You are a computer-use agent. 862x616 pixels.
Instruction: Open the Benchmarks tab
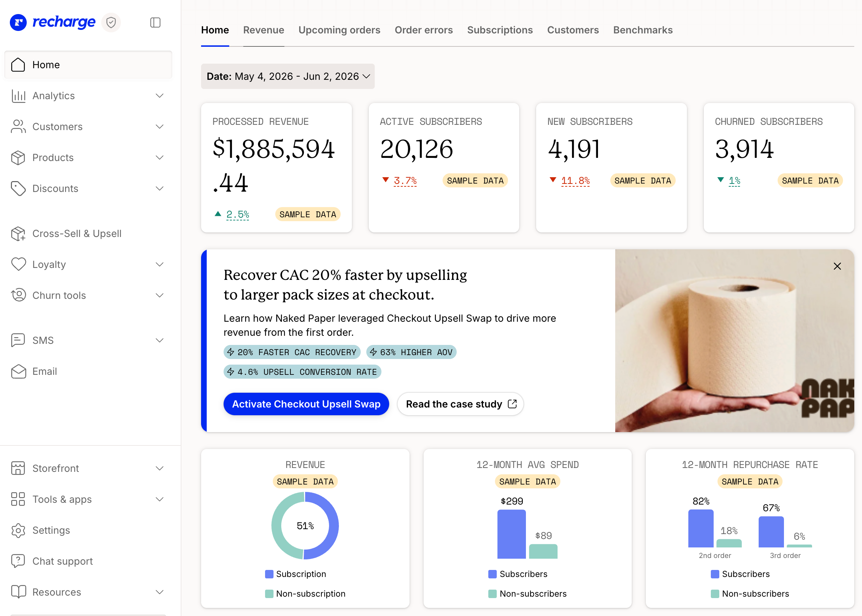pyautogui.click(x=643, y=30)
